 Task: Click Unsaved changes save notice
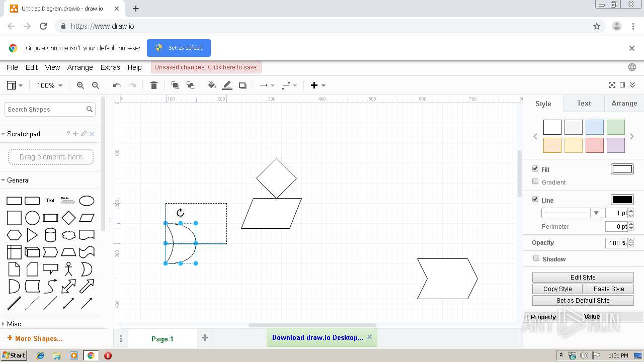[x=206, y=67]
